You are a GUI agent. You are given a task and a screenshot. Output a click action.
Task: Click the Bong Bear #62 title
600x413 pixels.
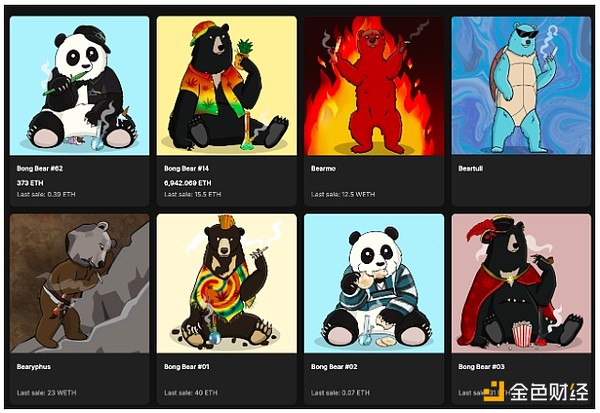(x=40, y=168)
